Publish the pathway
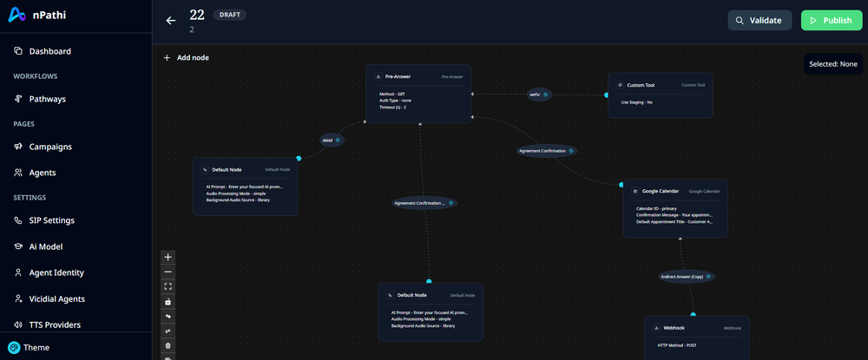Viewport: 868px width, 360px height. pyautogui.click(x=831, y=21)
